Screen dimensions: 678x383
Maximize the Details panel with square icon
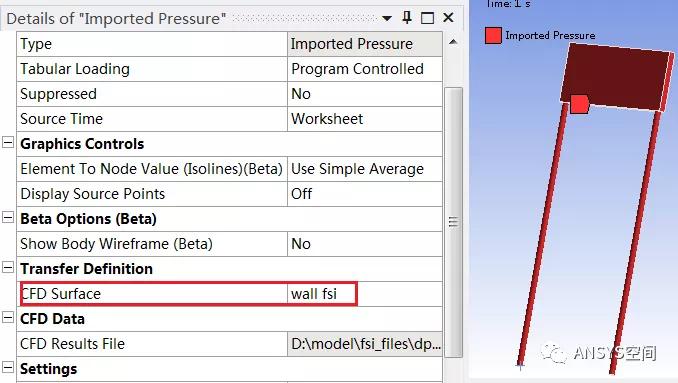pyautogui.click(x=427, y=18)
